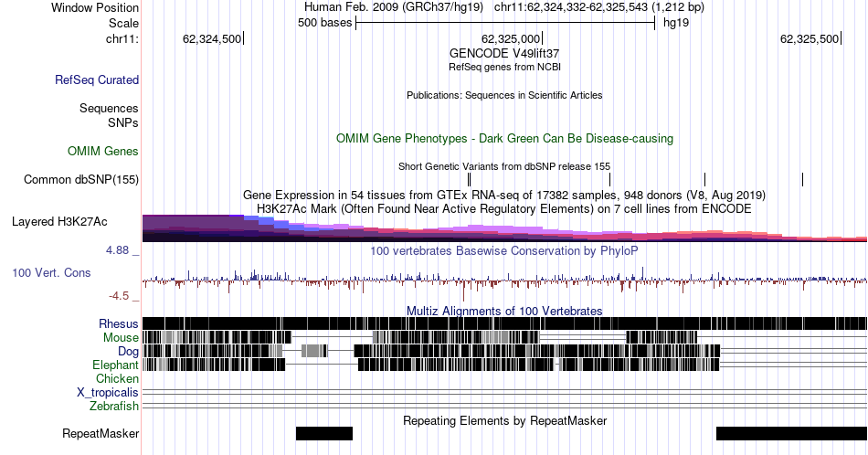Image resolution: width=868 pixels, height=455 pixels.
Task: Click the shorter RepeatMasker element block
Action: coord(323,433)
